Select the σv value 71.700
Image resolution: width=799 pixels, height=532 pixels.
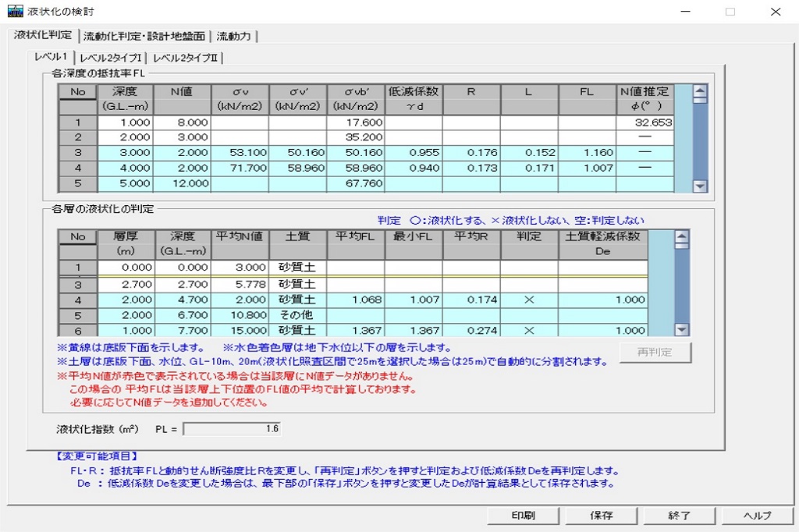[240, 168]
